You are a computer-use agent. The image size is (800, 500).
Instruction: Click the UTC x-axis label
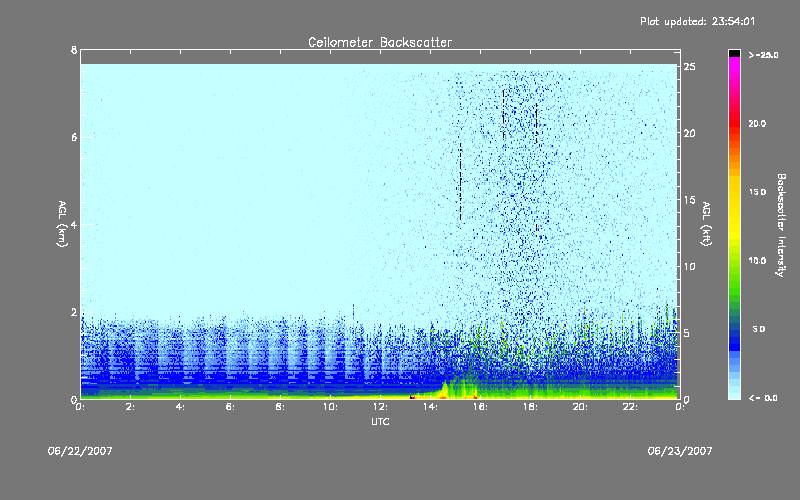pos(380,421)
